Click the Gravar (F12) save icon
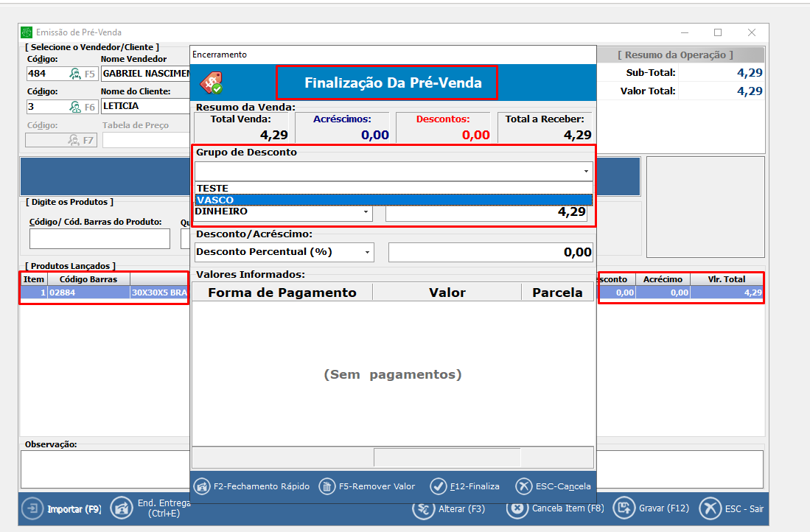This screenshot has width=810, height=532. click(x=624, y=508)
